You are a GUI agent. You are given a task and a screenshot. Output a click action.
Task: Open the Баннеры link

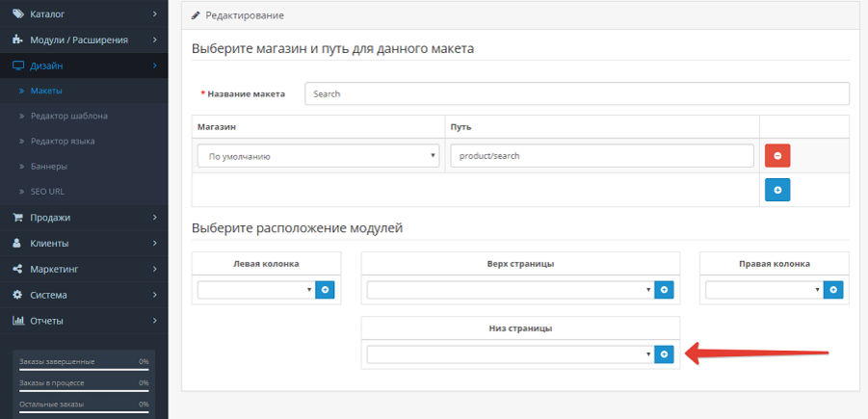[x=49, y=166]
